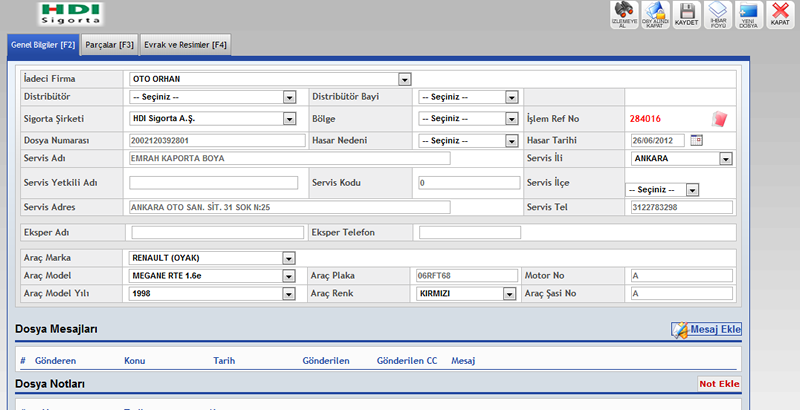The height and width of the screenshot is (410, 800).
Task: Click the İzlemeye Al binoculars icon
Action: tap(624, 15)
